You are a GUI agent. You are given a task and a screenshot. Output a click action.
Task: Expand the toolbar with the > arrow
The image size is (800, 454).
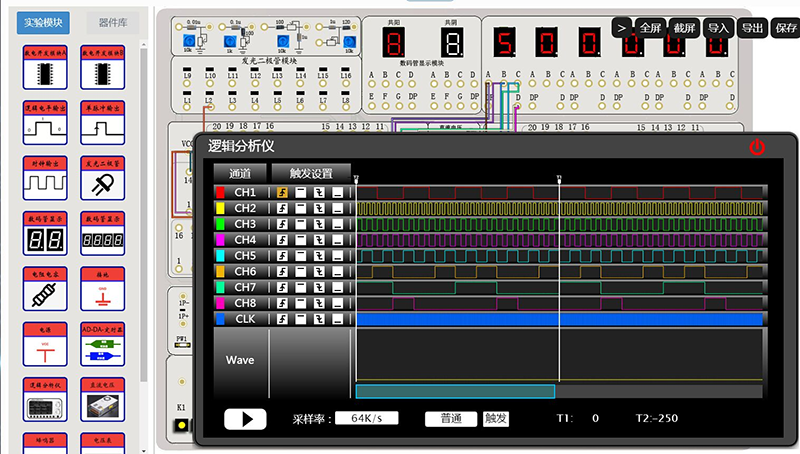point(622,28)
